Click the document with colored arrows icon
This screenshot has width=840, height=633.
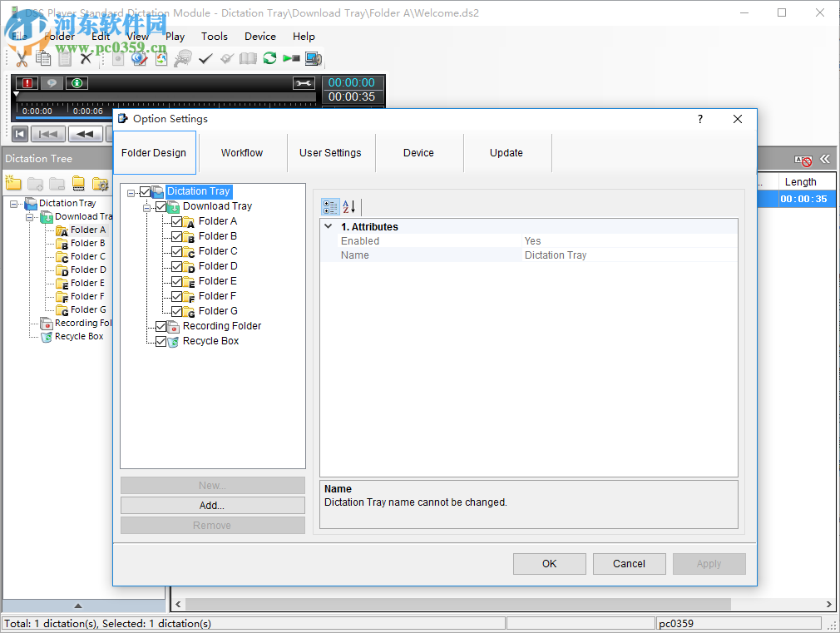click(161, 58)
